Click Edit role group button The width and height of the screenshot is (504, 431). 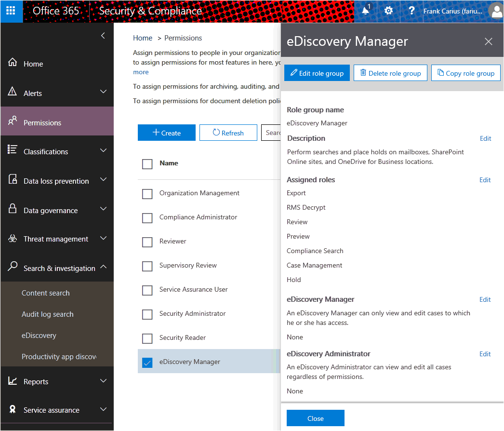pyautogui.click(x=317, y=73)
